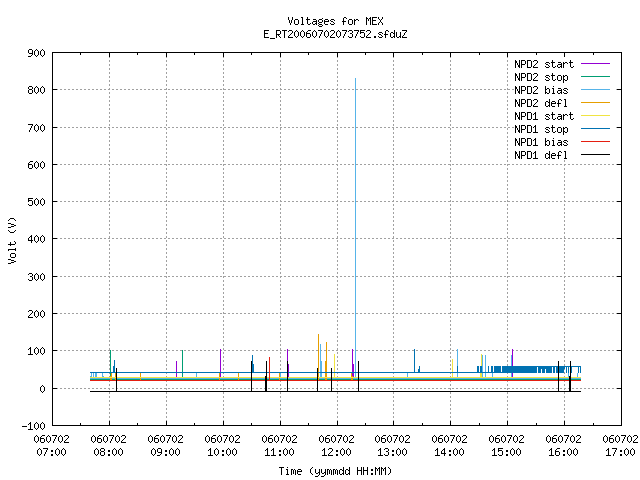The height and width of the screenshot is (480, 640).
Task: Click the 'NPD1 start' legend label
Action: point(544,116)
